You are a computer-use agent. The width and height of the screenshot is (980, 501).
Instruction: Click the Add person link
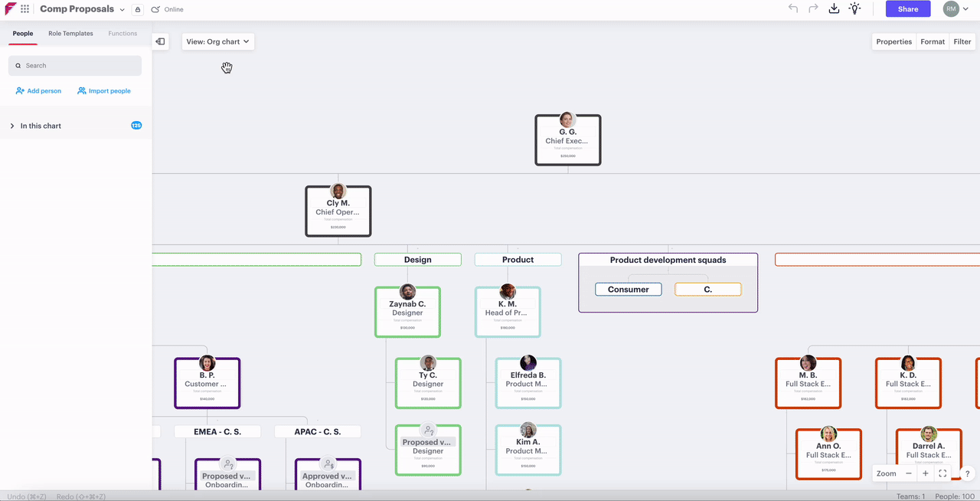coord(38,91)
